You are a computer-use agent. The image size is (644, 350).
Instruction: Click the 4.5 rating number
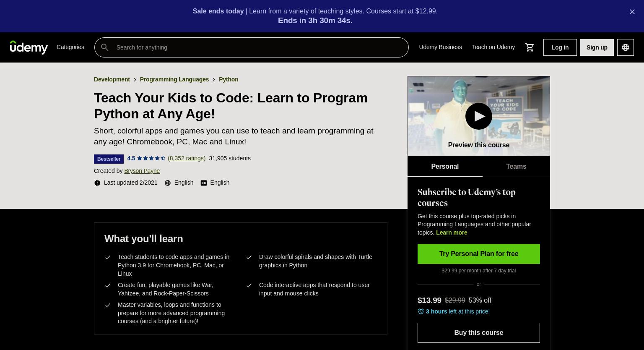131,158
